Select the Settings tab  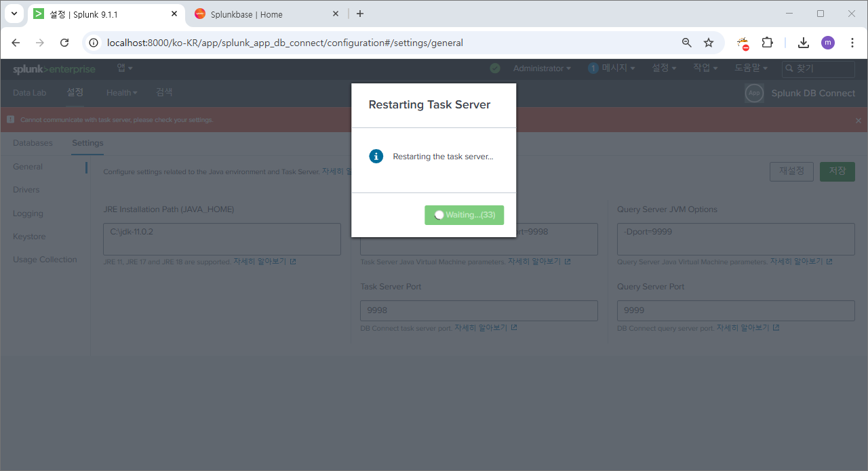87,143
